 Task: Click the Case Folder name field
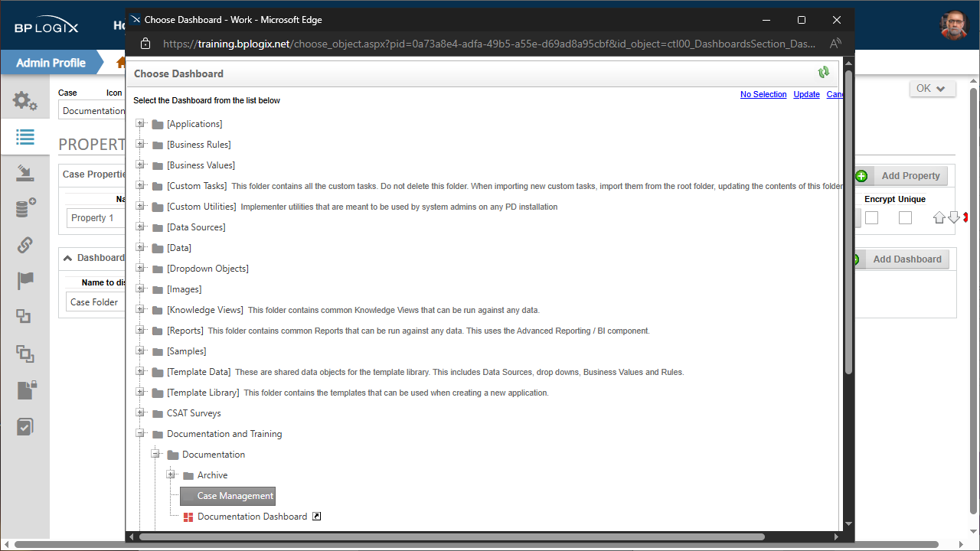[x=96, y=302]
